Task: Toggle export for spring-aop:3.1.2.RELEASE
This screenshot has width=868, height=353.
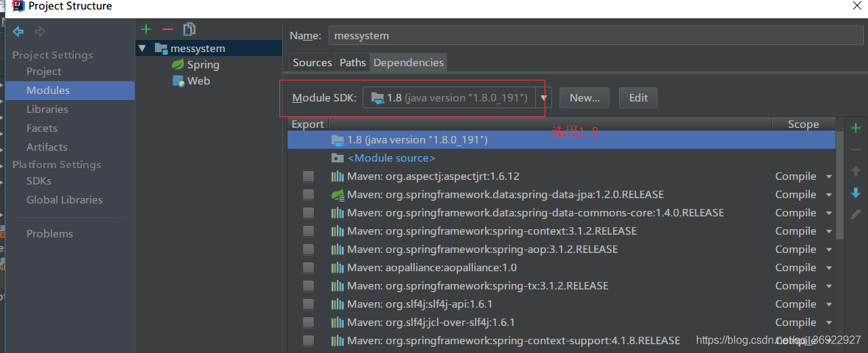Action: click(309, 249)
